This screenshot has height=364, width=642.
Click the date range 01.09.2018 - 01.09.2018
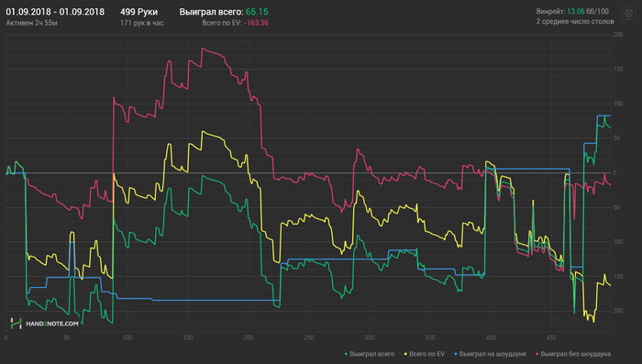(x=55, y=12)
